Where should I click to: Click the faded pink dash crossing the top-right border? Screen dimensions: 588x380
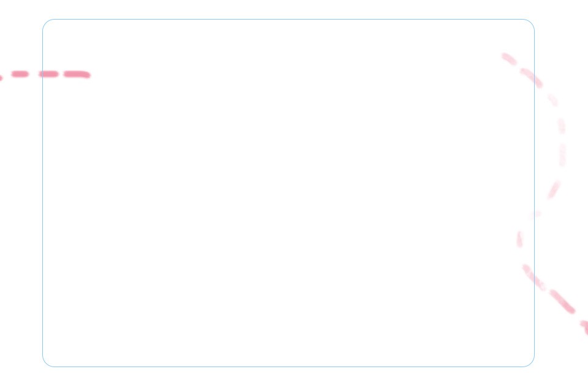click(x=531, y=77)
